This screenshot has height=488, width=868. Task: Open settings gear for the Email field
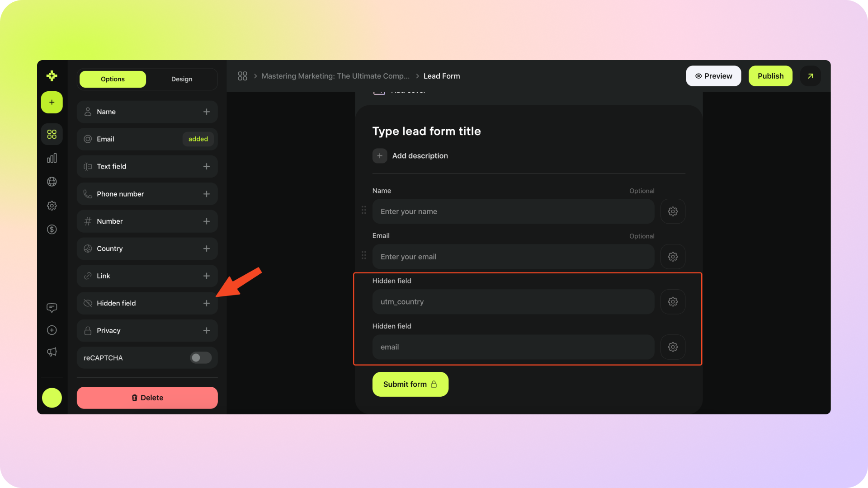coord(673,257)
